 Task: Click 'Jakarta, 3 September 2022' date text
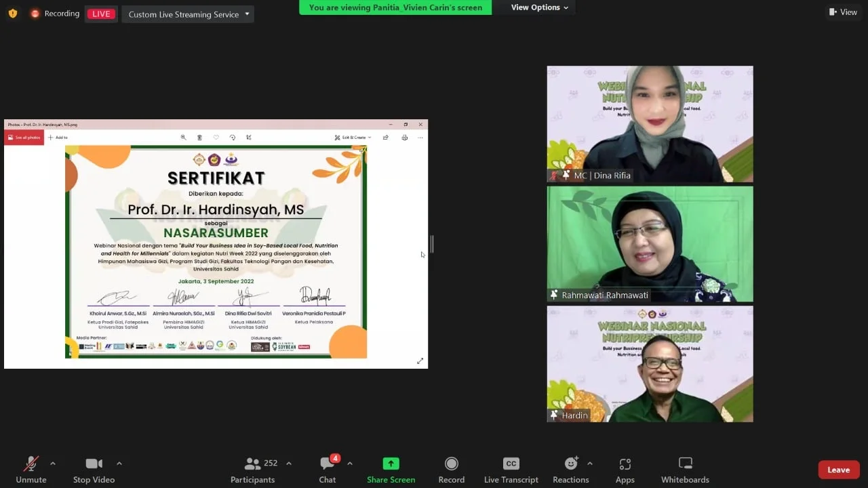[216, 281]
